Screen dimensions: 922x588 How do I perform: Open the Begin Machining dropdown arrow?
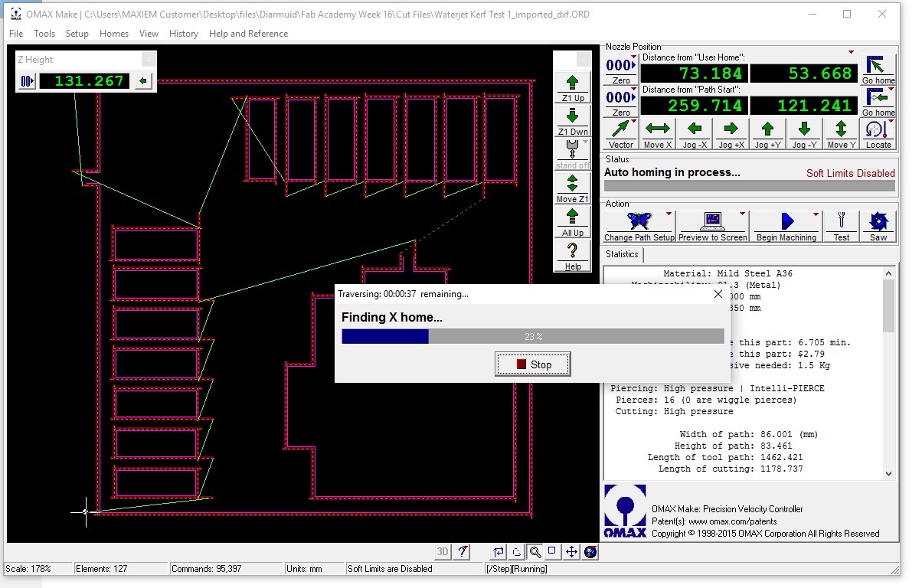tap(816, 214)
